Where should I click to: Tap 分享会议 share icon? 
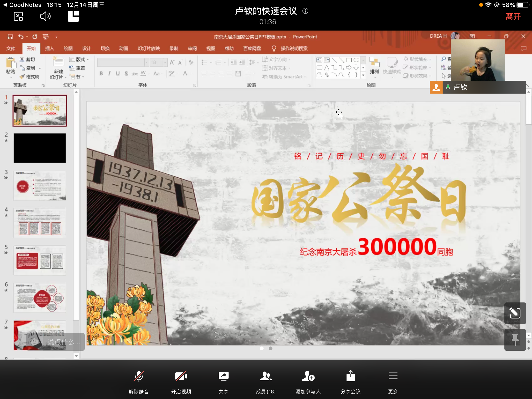point(350,382)
